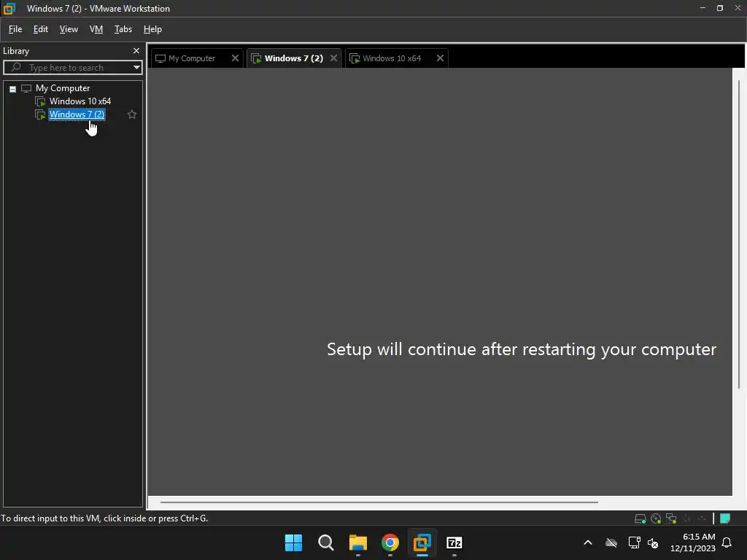
Task: Open the library search dropdown arrow
Action: pos(136,68)
